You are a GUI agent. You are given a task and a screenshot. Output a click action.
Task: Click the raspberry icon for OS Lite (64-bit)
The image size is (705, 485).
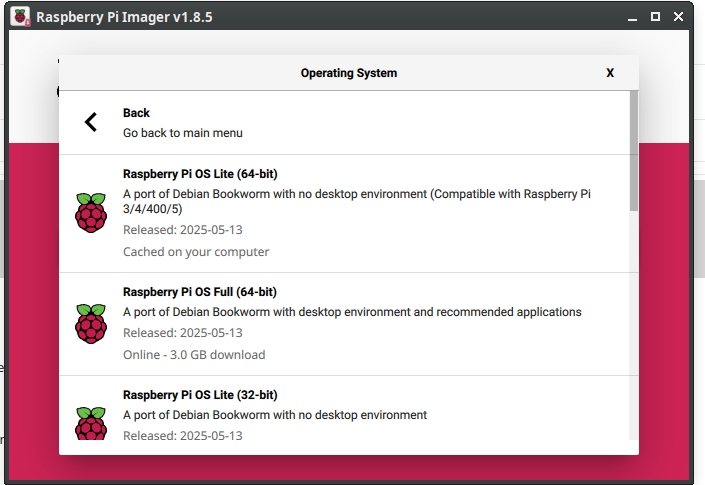(91, 213)
